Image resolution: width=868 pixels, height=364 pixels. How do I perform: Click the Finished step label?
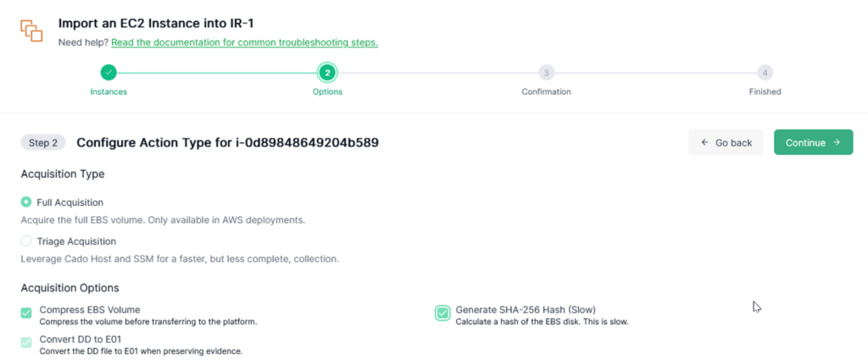[x=765, y=91]
